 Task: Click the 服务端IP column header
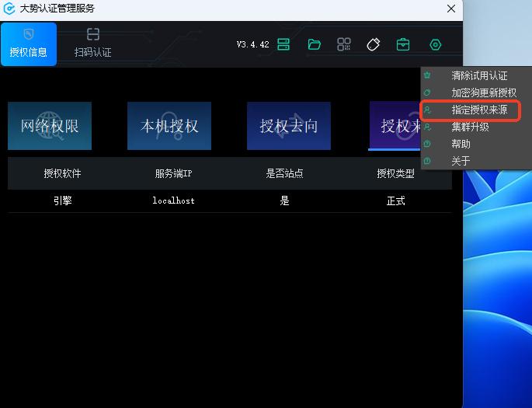click(x=173, y=173)
